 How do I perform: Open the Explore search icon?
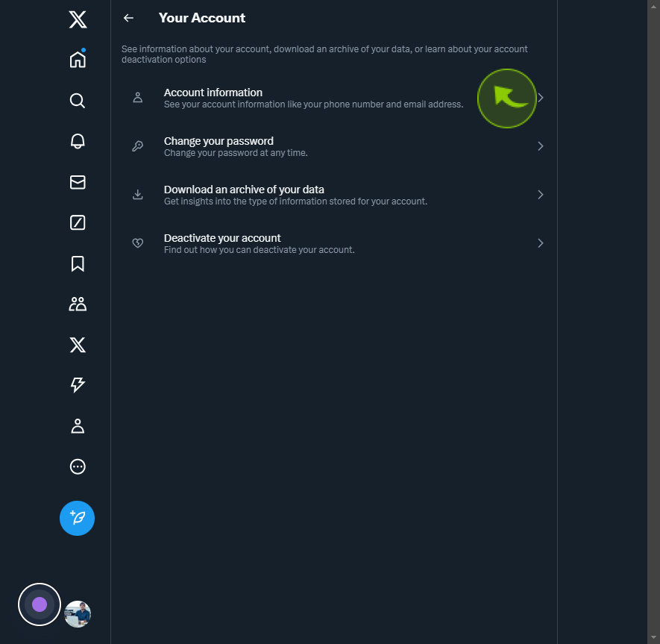coord(78,100)
